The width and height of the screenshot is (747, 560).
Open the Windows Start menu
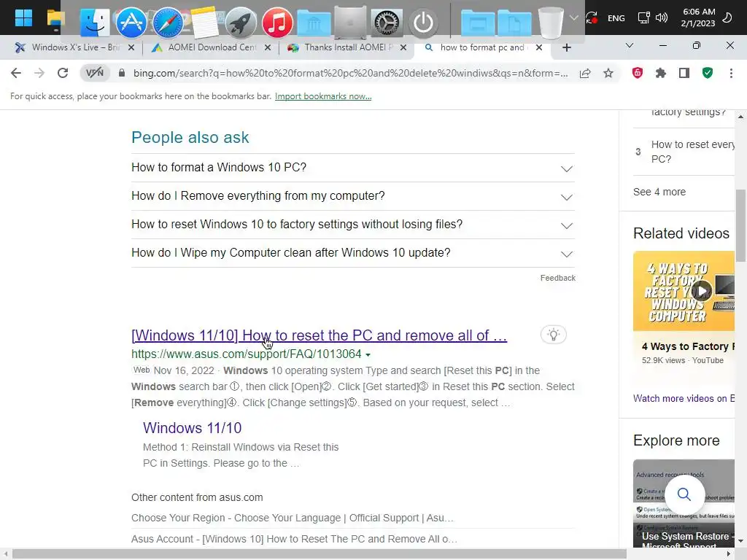click(x=23, y=18)
